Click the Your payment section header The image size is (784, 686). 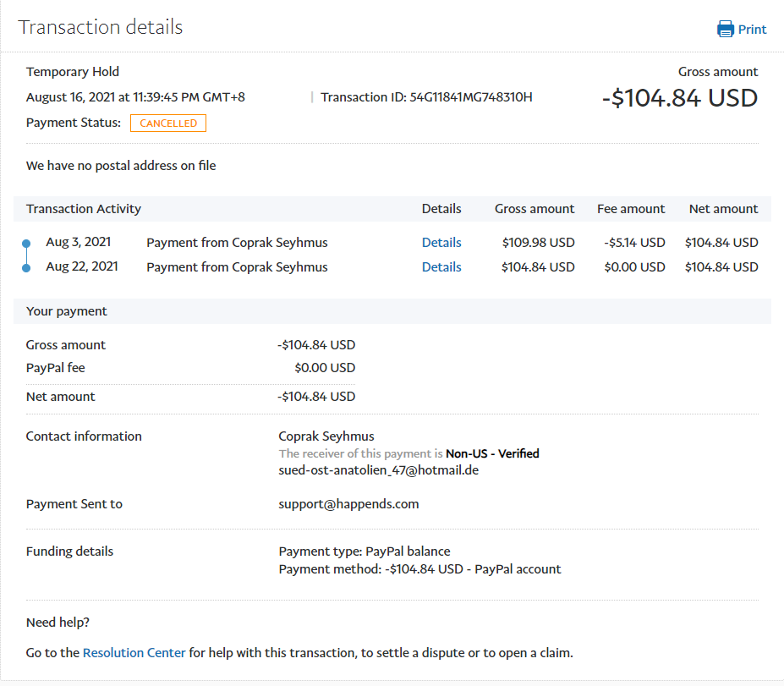pyautogui.click(x=67, y=311)
